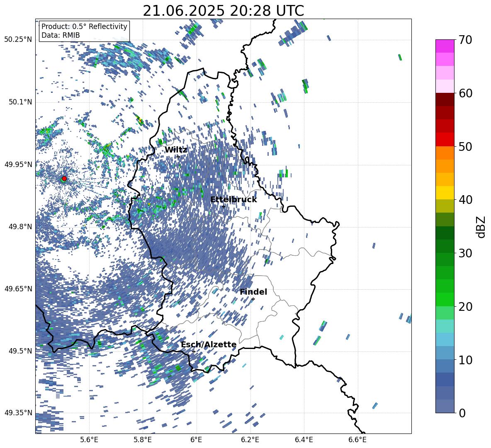The width and height of the screenshot is (491, 448).
Task: Click the 49.8°N latitude label
Action: (20, 227)
